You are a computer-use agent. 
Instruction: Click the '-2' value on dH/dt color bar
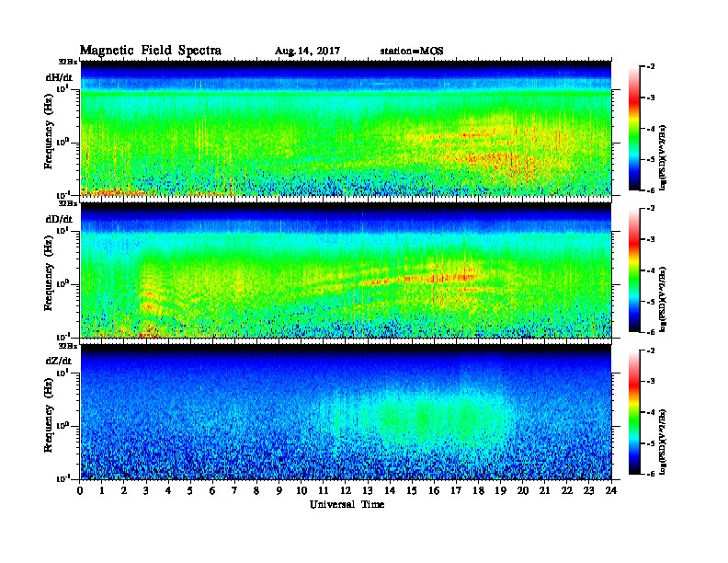[651, 67]
